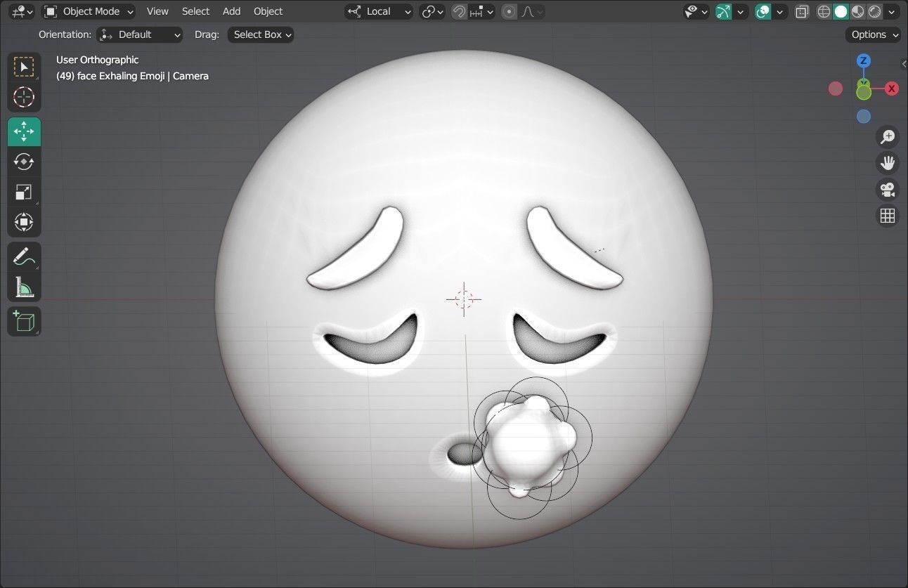The width and height of the screenshot is (908, 588).
Task: Toggle Proportional Editing circle button
Action: 510,11
